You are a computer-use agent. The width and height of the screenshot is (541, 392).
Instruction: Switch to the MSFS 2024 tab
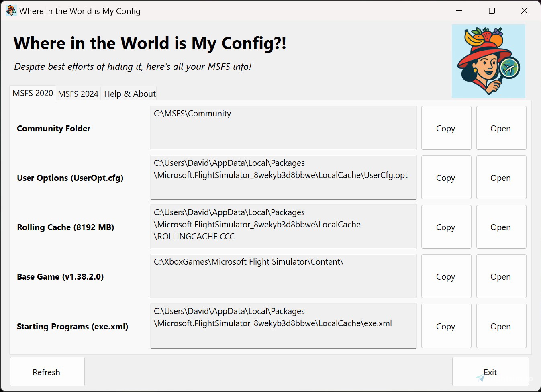(x=78, y=94)
